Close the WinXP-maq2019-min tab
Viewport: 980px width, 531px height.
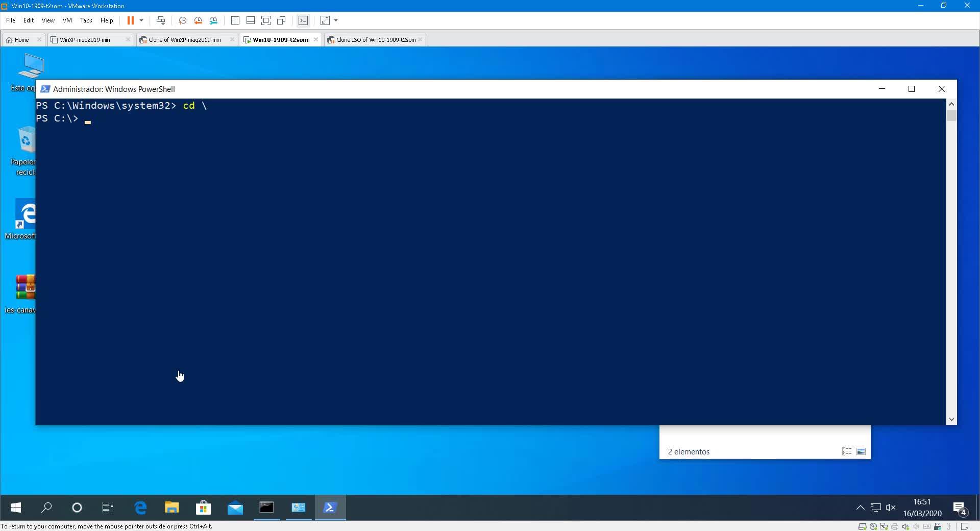pyautogui.click(x=128, y=39)
